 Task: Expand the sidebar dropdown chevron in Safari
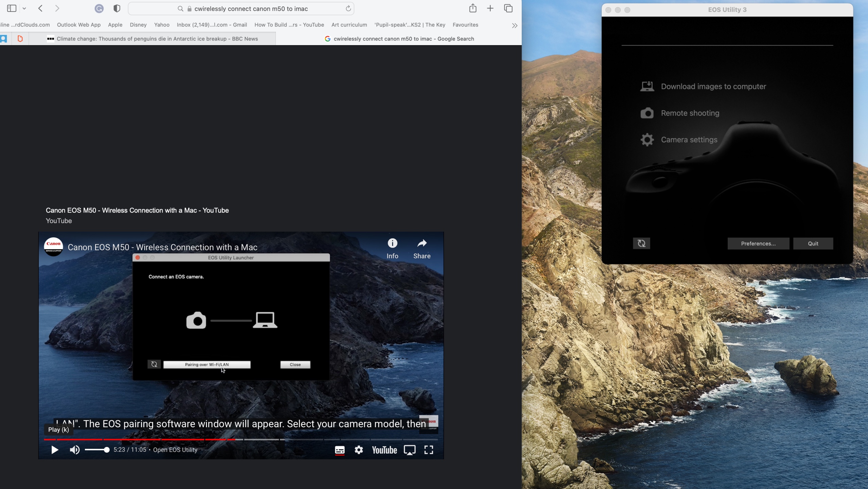pyautogui.click(x=24, y=8)
